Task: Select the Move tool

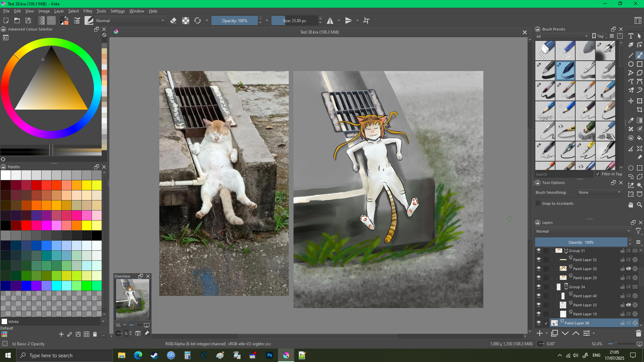Action: [631, 101]
